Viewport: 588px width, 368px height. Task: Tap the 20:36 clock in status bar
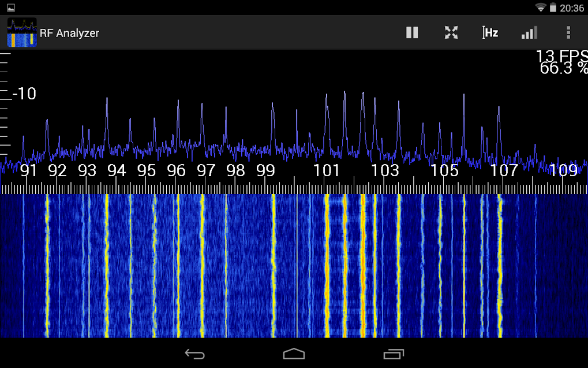point(571,8)
